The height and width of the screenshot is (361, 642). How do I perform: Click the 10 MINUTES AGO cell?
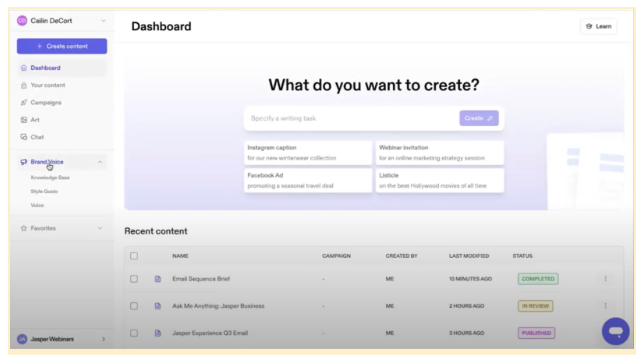[470, 279]
